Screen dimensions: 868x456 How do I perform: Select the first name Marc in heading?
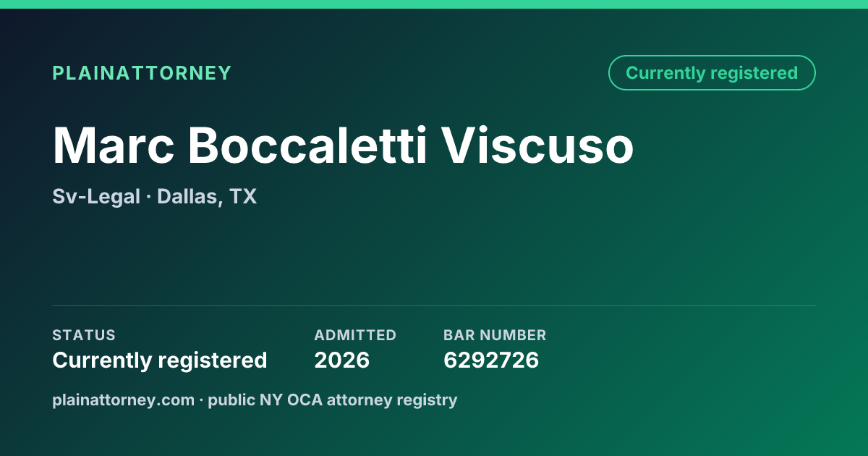[x=113, y=145]
